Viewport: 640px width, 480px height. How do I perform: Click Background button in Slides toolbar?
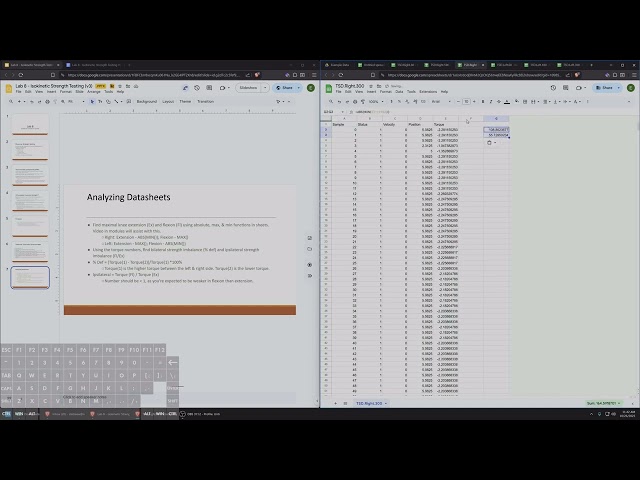tap(147, 101)
